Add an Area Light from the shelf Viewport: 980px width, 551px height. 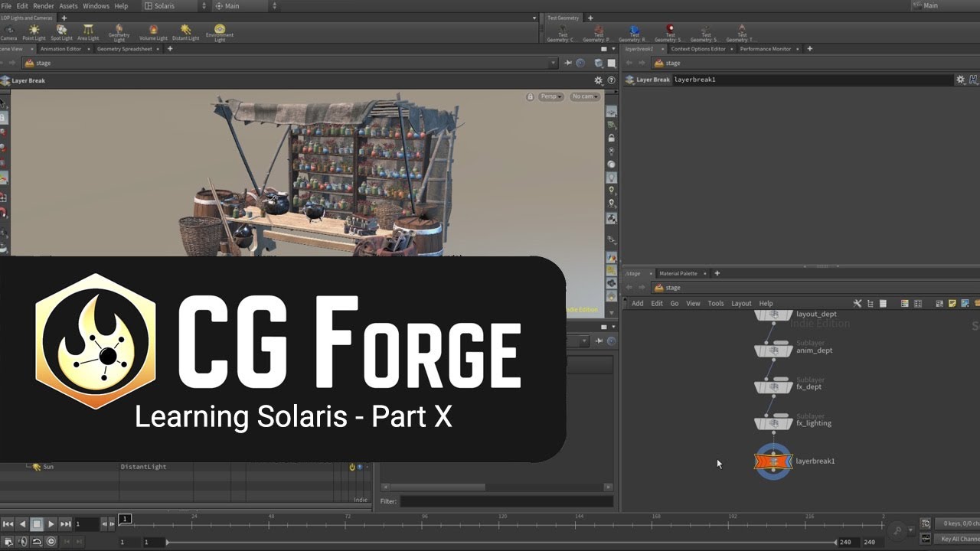point(88,32)
